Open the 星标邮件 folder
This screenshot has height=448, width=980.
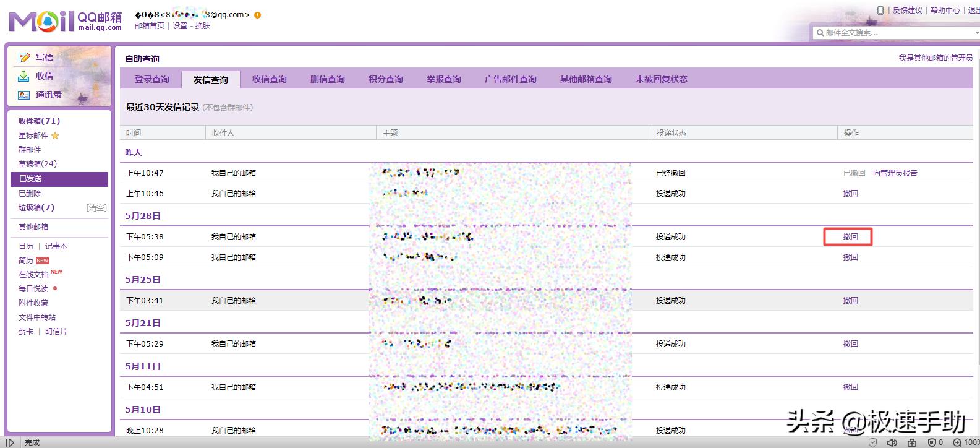tap(33, 136)
